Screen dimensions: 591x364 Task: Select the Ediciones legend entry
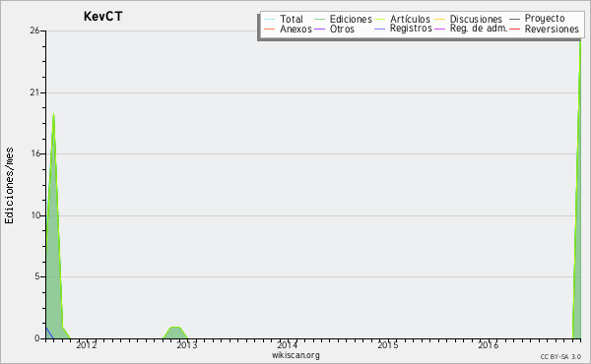tap(343, 19)
